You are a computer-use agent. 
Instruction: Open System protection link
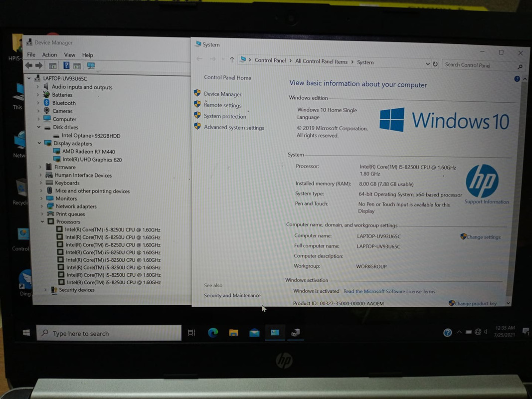point(225,116)
